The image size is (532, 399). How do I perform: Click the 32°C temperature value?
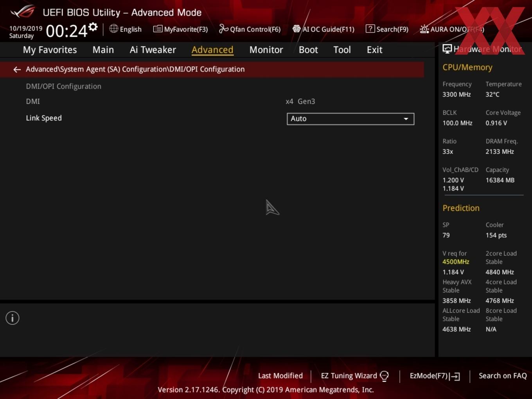click(x=492, y=95)
